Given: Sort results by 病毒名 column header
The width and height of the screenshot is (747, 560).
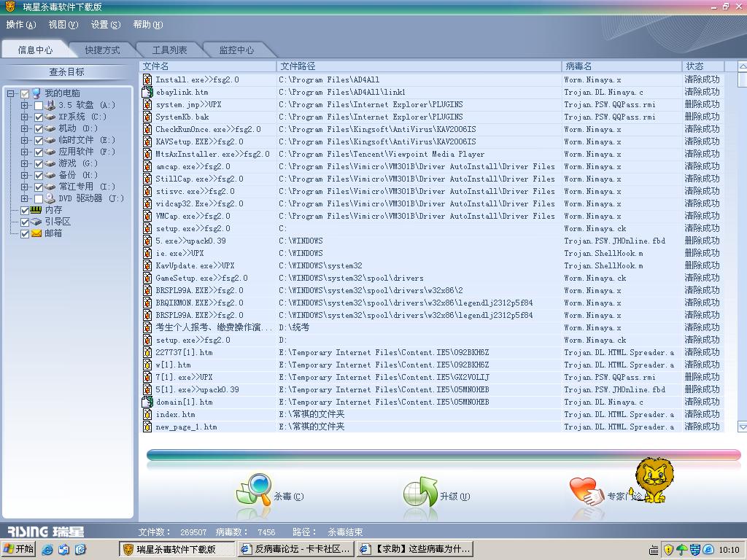Looking at the screenshot, I should point(622,66).
